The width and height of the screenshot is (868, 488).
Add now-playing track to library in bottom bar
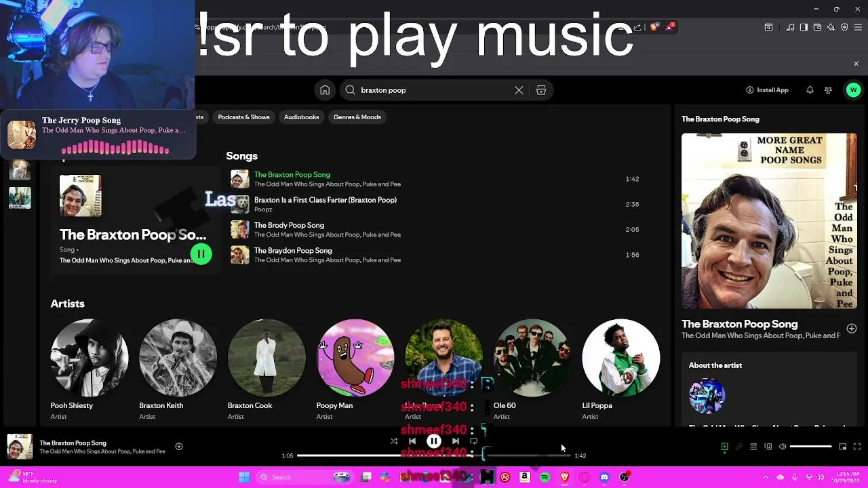(x=179, y=447)
